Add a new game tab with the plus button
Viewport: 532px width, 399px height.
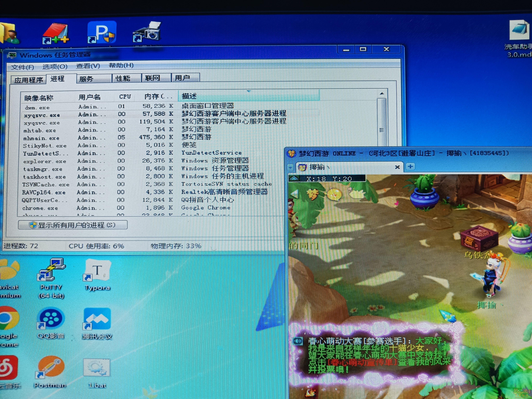tap(410, 166)
